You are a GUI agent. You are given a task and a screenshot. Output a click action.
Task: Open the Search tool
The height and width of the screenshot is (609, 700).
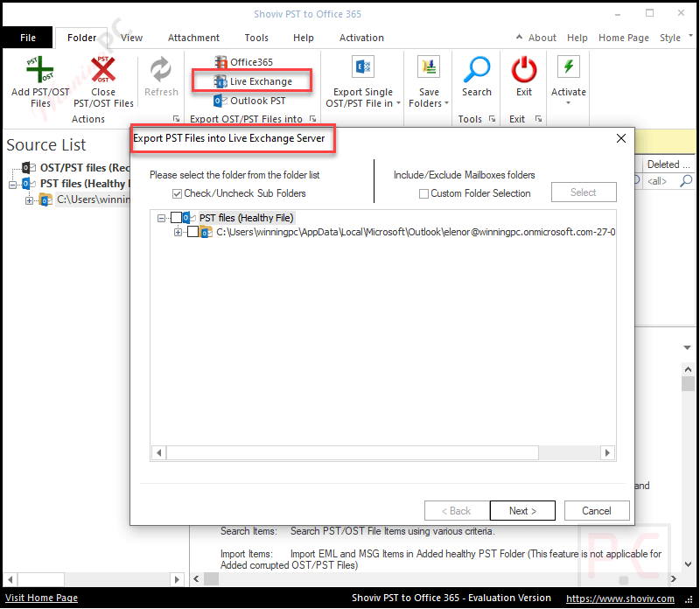(x=476, y=76)
